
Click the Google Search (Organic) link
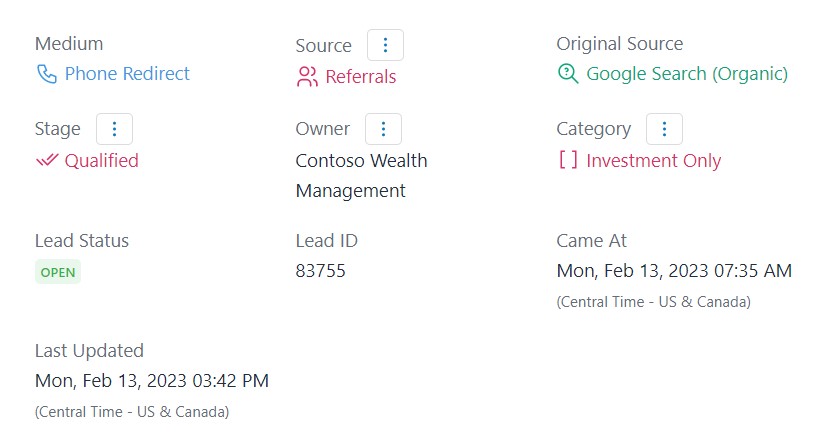pos(687,74)
